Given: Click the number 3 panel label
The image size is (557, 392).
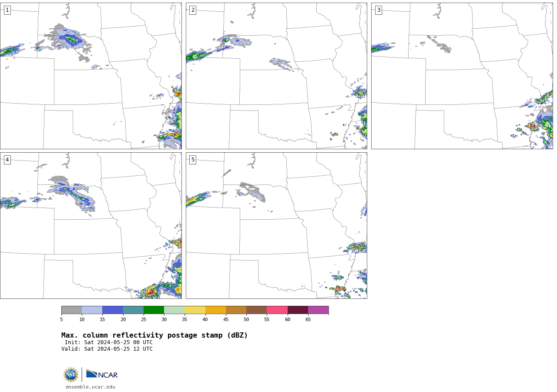Looking at the screenshot, I should pyautogui.click(x=378, y=10).
